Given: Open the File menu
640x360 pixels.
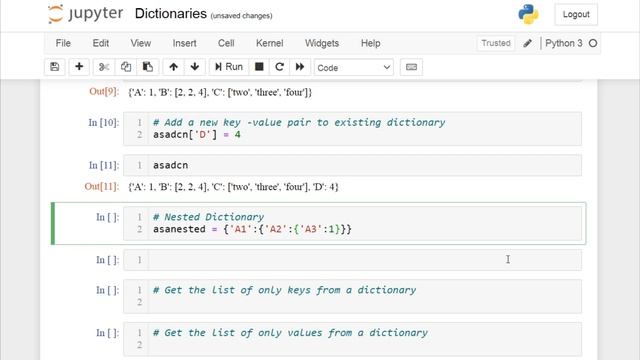Looking at the screenshot, I should pyautogui.click(x=63, y=43).
